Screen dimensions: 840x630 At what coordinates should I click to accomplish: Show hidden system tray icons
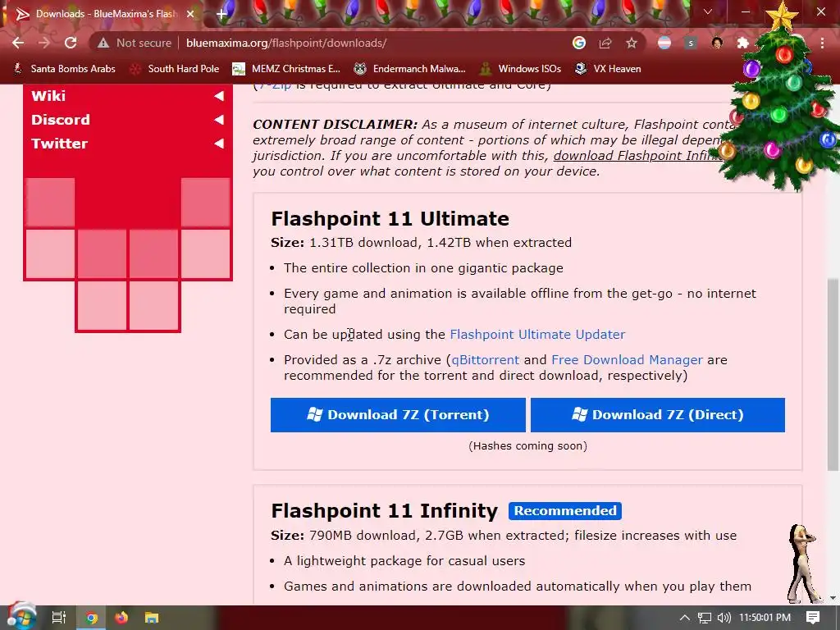(x=685, y=618)
